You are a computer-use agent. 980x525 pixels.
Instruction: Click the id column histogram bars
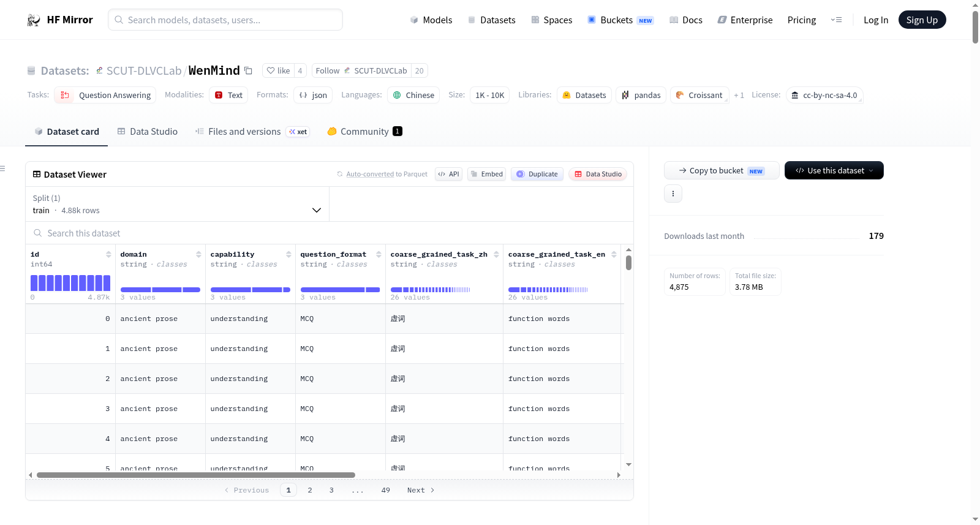[70, 282]
